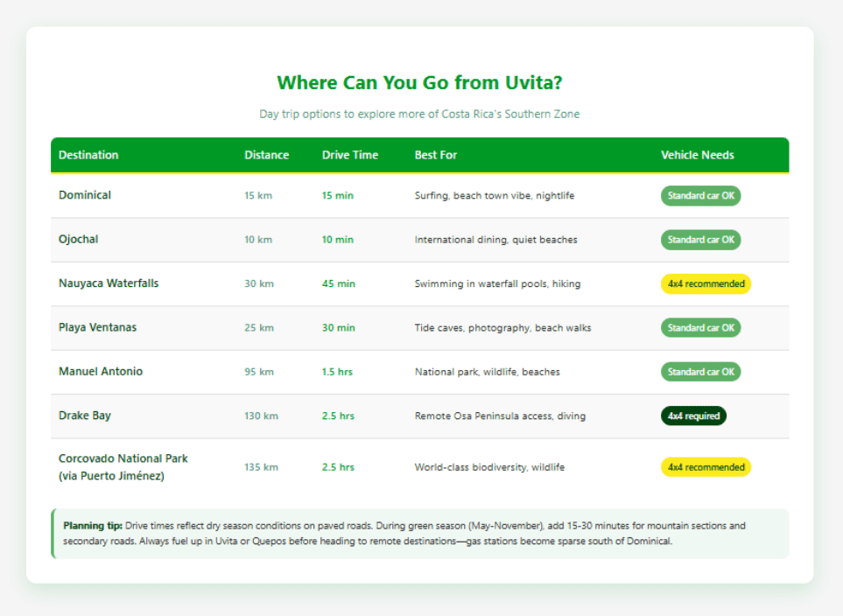Click the "Where Can You Go from Uvita?" heading
The width and height of the screenshot is (843, 616).
click(x=420, y=83)
